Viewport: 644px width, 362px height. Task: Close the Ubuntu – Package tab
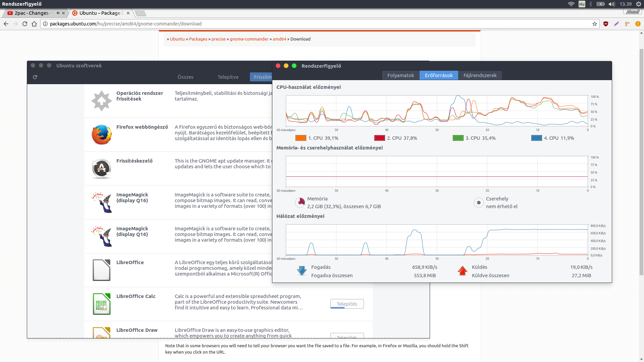(128, 13)
